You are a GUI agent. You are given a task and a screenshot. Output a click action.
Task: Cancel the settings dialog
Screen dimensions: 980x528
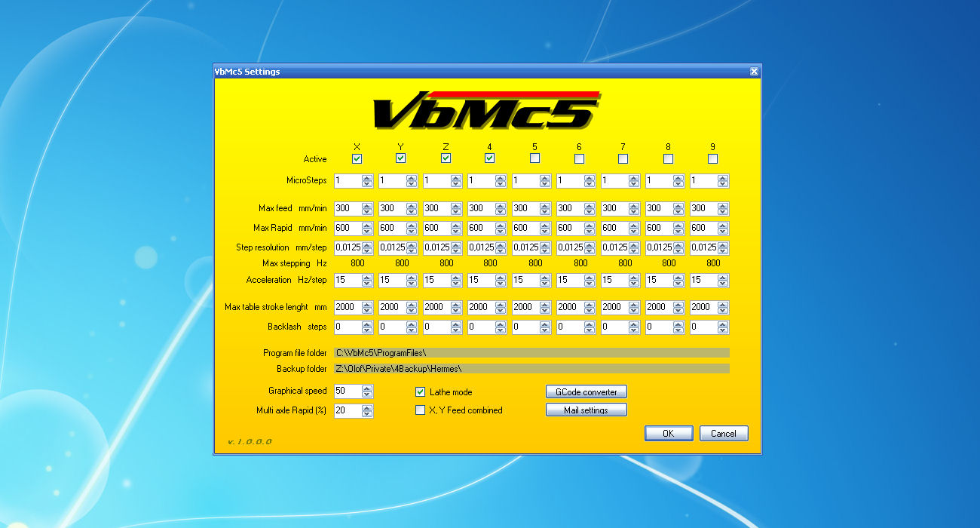pyautogui.click(x=723, y=434)
